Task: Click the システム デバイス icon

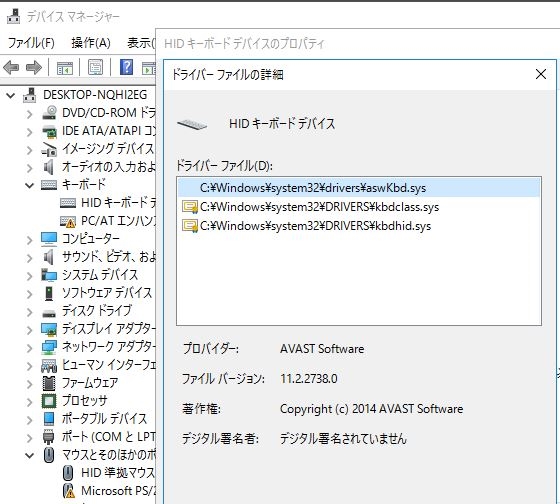Action: (x=49, y=275)
